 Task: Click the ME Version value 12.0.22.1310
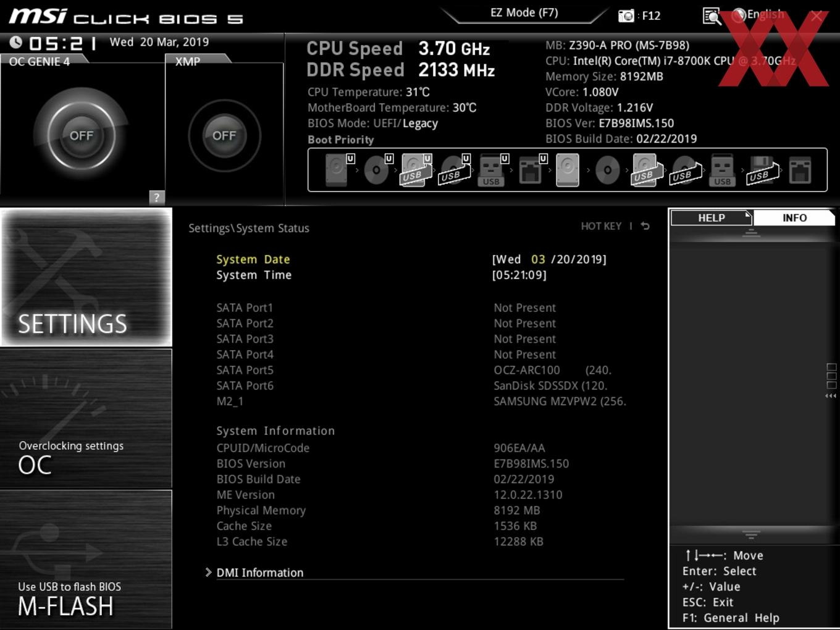click(528, 495)
